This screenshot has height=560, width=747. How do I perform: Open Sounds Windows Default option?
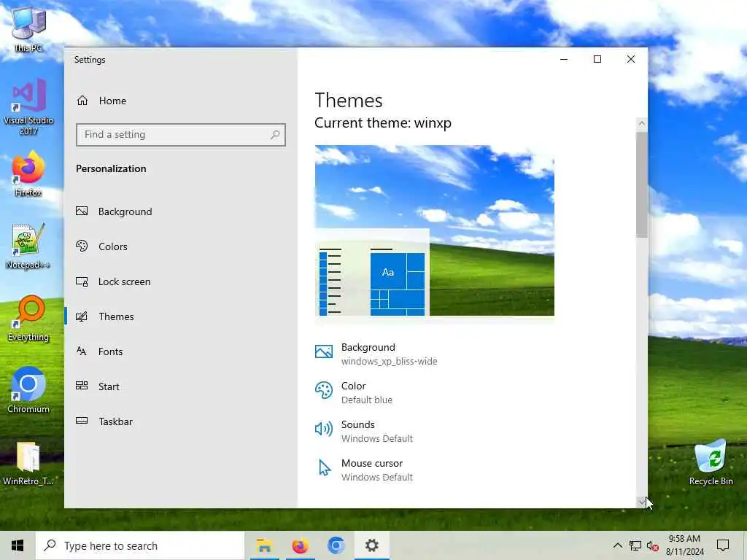pos(364,431)
